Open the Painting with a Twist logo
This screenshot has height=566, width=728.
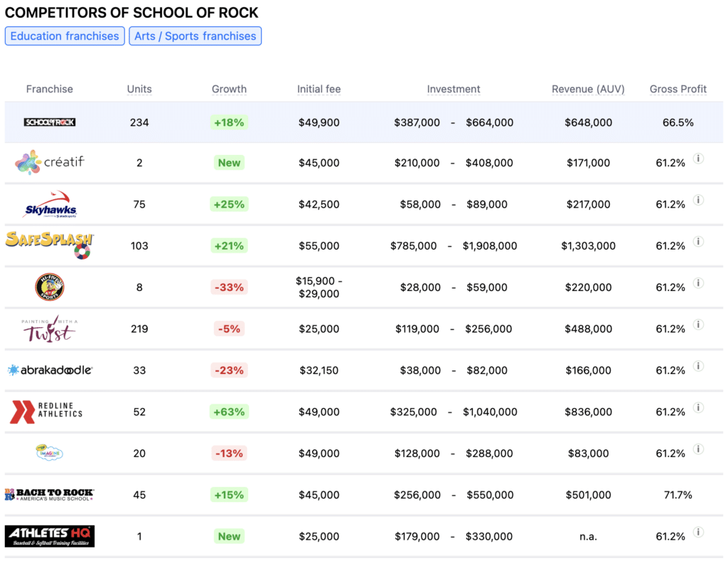pyautogui.click(x=50, y=329)
